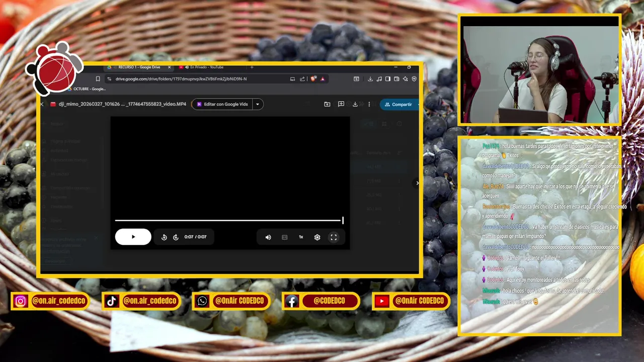Image resolution: width=644 pixels, height=362 pixels.
Task: Expand the arrow beside Editar con Google Vids
Action: [258, 104]
